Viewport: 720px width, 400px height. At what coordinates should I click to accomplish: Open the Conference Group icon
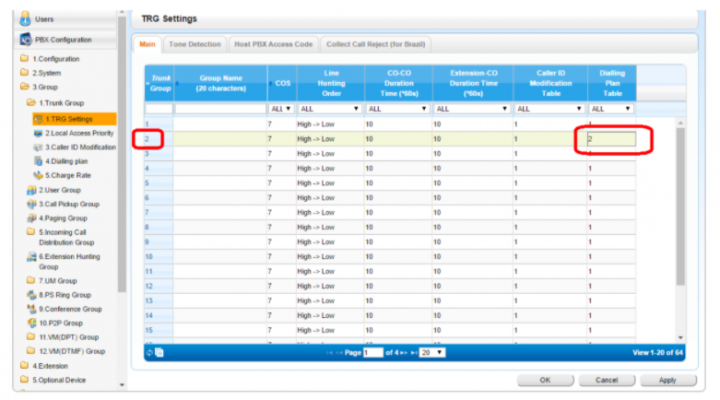tap(31, 309)
